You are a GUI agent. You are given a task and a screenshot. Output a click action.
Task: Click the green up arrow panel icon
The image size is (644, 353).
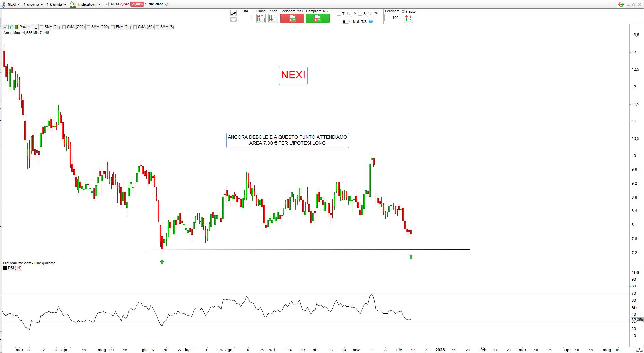[x=11, y=27]
